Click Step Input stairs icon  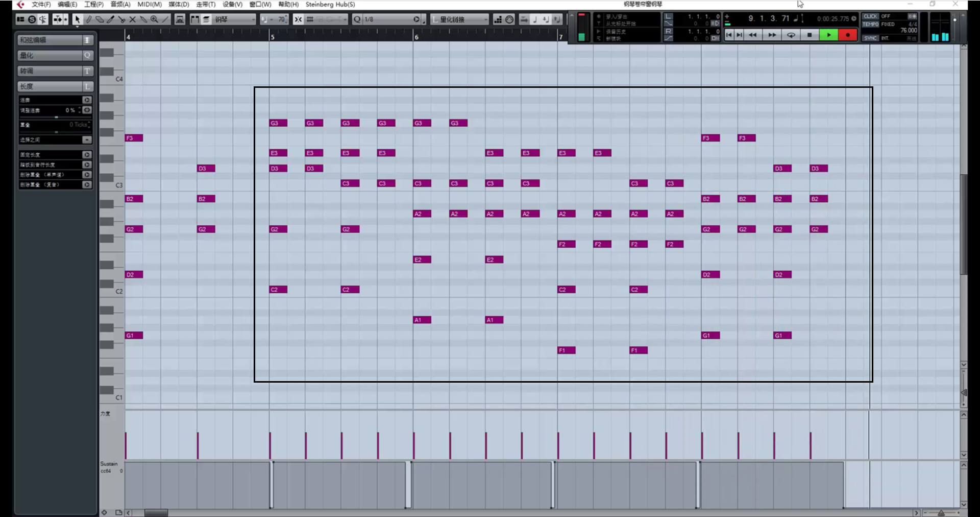(x=498, y=19)
